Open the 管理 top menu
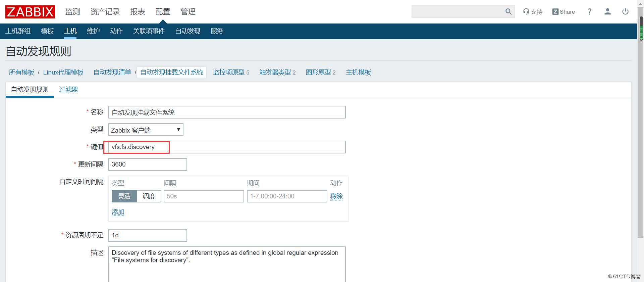 click(188, 12)
